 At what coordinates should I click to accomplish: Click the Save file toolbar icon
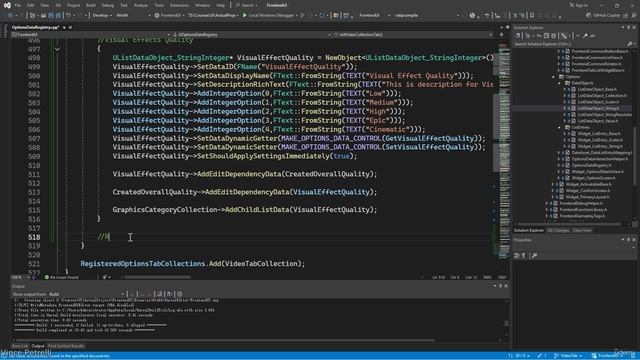pyautogui.click(x=51, y=16)
